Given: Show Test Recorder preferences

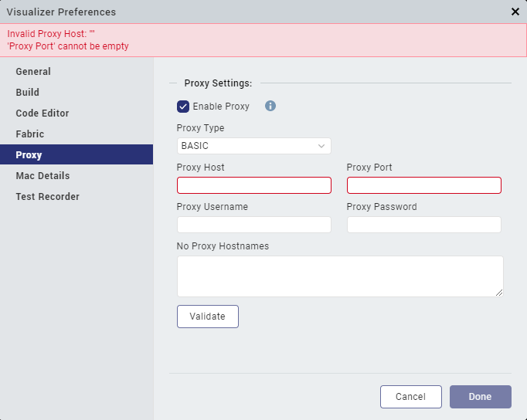Looking at the screenshot, I should (x=47, y=197).
